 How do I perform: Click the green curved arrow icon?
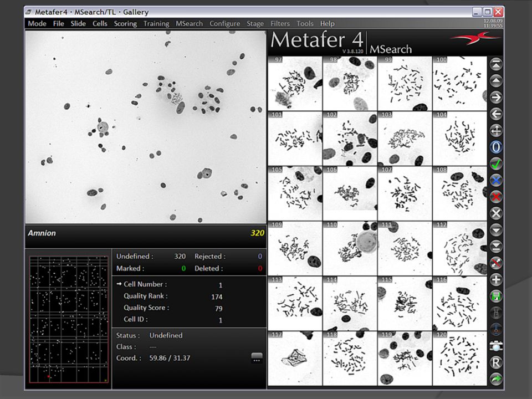tap(495, 379)
